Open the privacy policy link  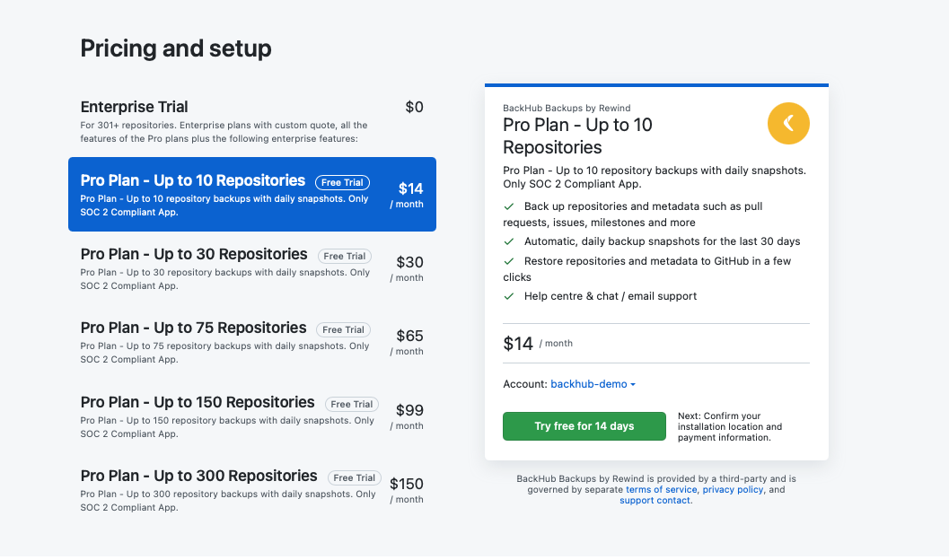click(x=733, y=490)
